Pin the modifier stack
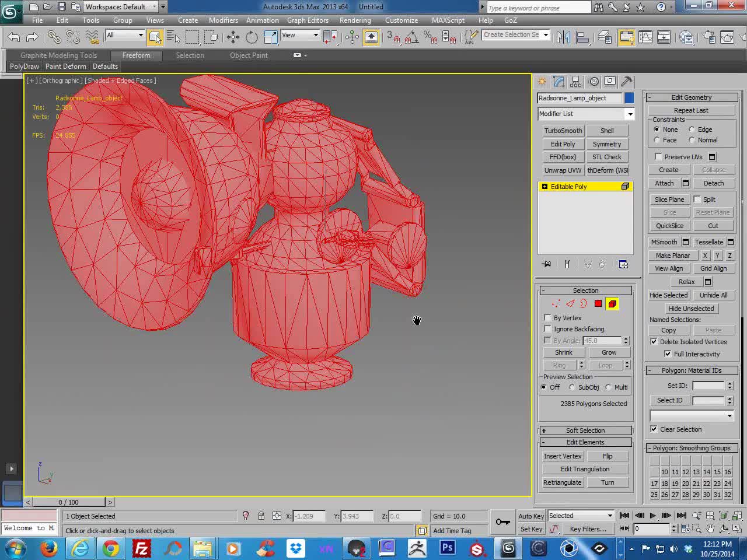This screenshot has height=560, width=747. coord(546,264)
